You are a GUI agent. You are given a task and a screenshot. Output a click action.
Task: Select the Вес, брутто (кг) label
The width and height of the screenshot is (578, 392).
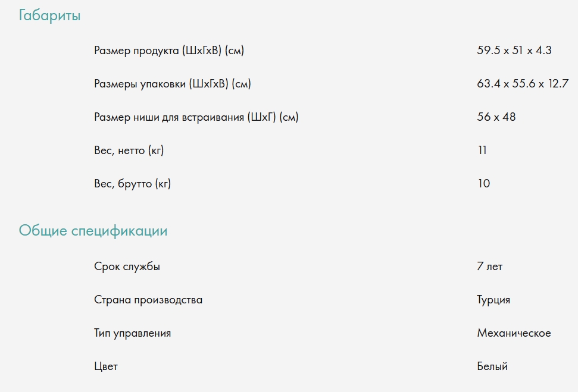132,184
